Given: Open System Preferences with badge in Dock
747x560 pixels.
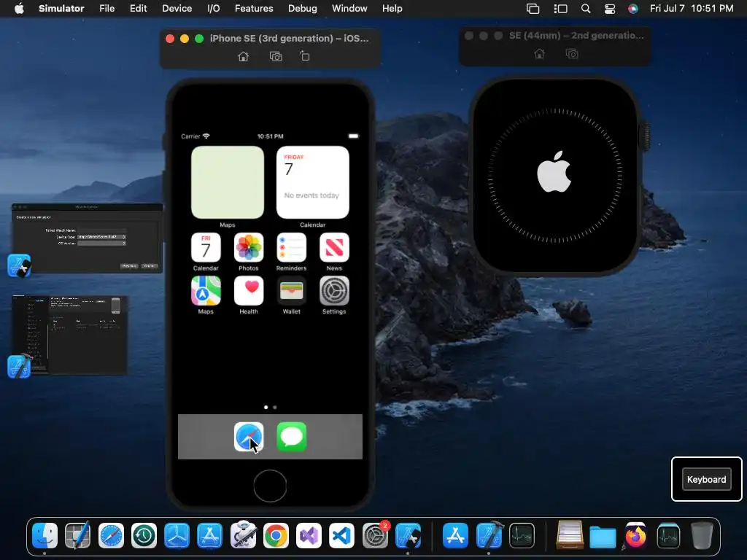Looking at the screenshot, I should [x=376, y=534].
